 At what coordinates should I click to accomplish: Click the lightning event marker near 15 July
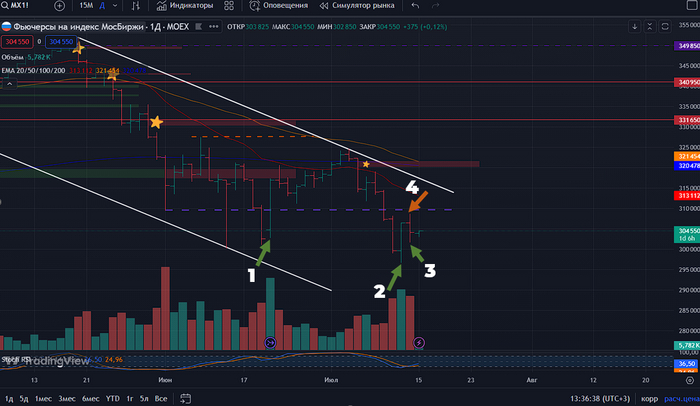419,343
